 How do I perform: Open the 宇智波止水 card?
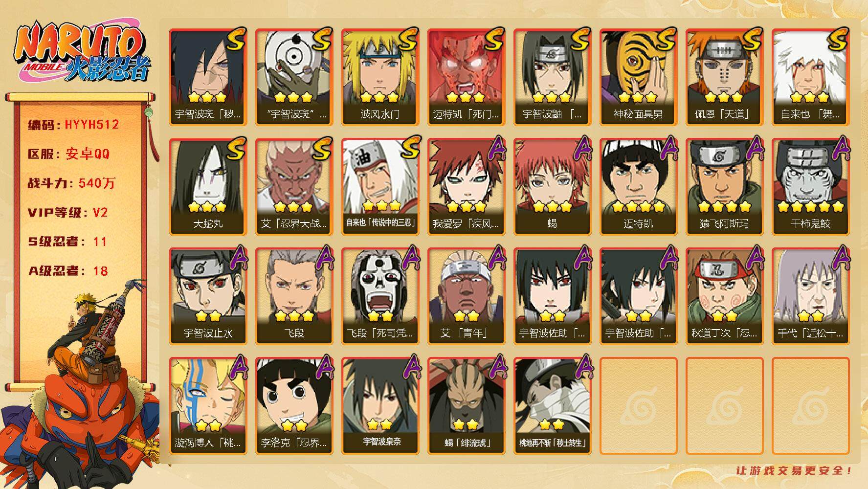[208, 296]
